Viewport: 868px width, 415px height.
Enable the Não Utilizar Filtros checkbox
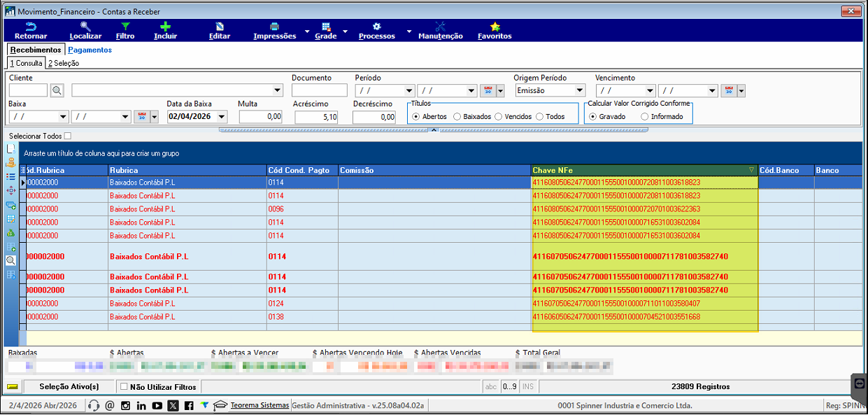click(x=124, y=386)
